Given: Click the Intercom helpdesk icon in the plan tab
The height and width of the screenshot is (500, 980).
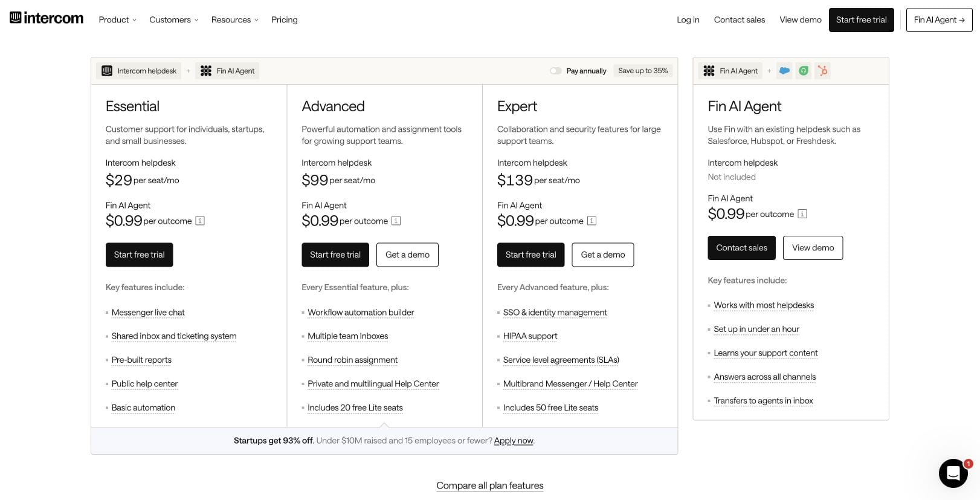Looking at the screenshot, I should click(107, 71).
